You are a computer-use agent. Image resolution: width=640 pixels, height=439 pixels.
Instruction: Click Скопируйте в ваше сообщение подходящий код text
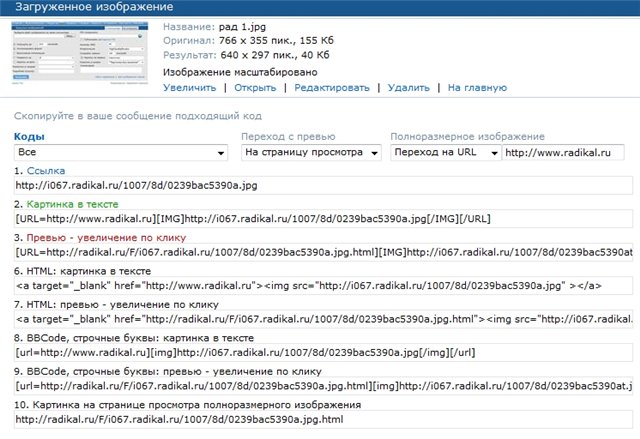(x=138, y=116)
